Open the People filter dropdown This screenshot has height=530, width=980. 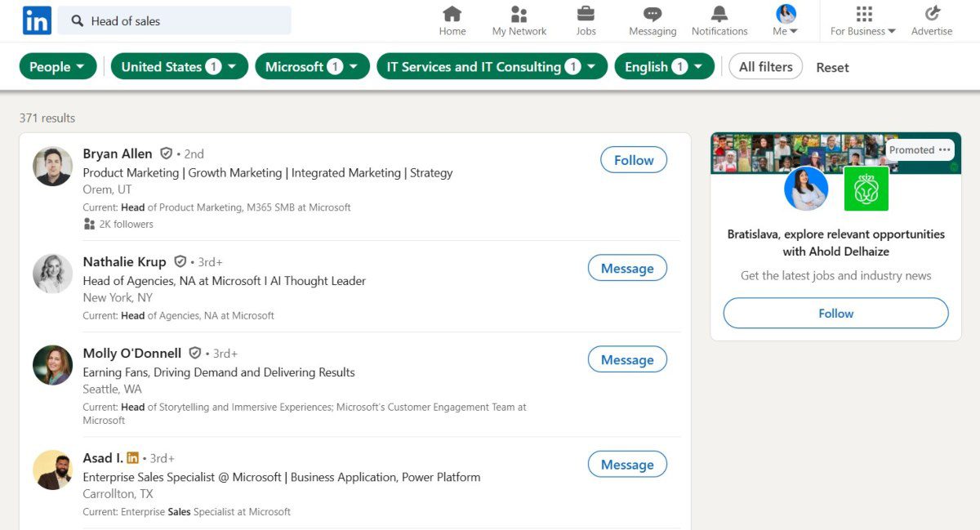58,67
